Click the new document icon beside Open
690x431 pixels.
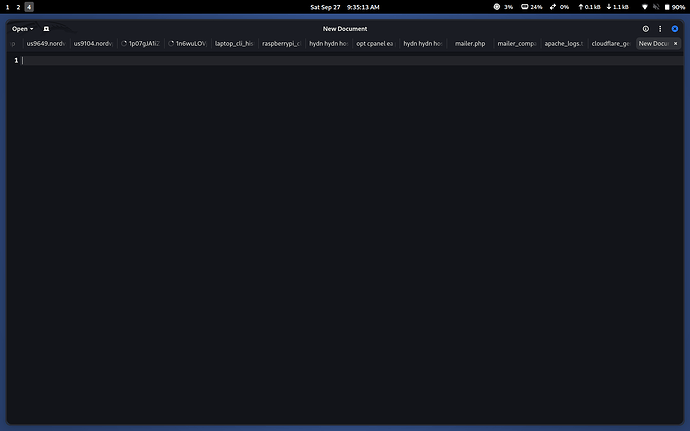coord(46,29)
